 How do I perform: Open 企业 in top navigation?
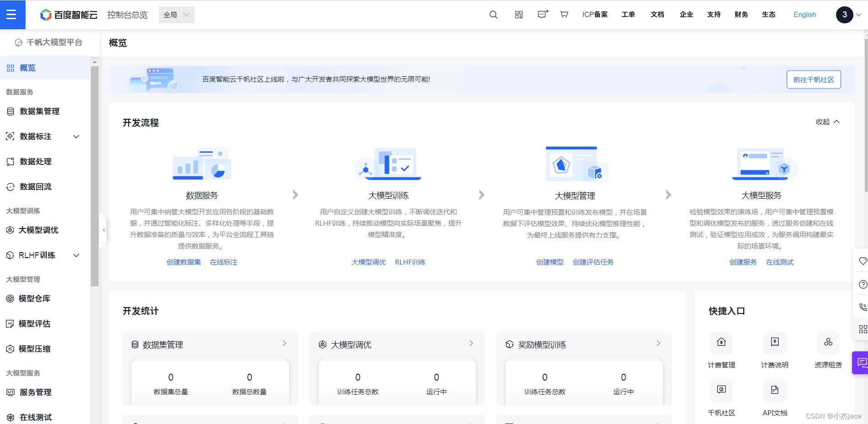686,15
